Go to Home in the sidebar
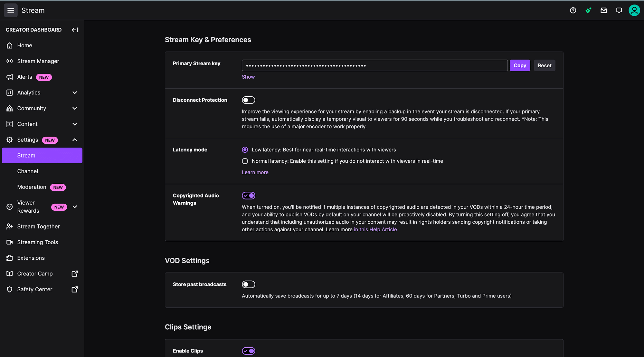 coord(42,45)
